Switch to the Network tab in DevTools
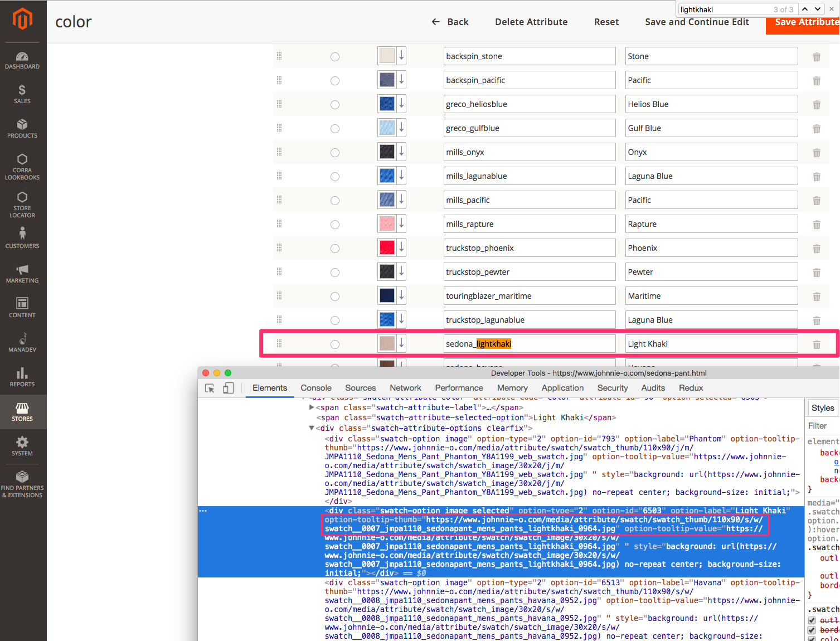Image resolution: width=840 pixels, height=641 pixels. [x=406, y=388]
